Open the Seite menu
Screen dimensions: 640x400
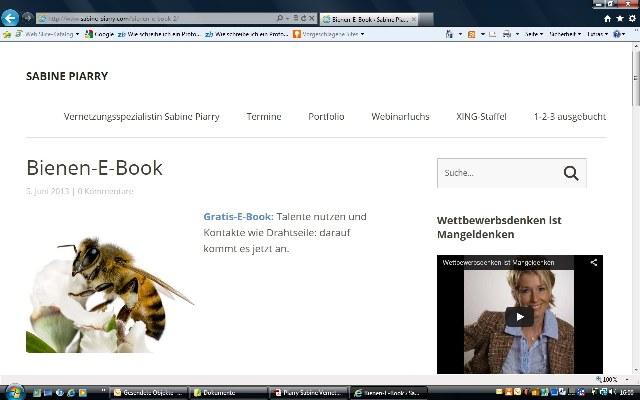pos(533,34)
